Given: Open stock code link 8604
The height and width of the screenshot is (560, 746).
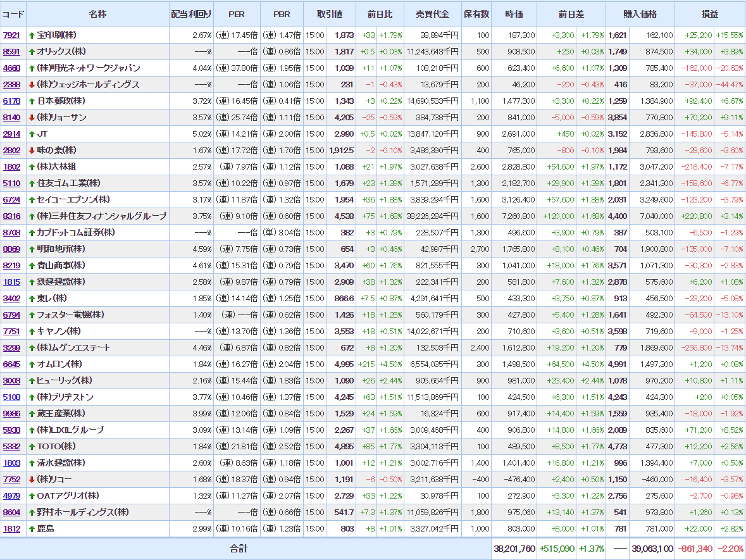Looking at the screenshot, I should (11, 512).
